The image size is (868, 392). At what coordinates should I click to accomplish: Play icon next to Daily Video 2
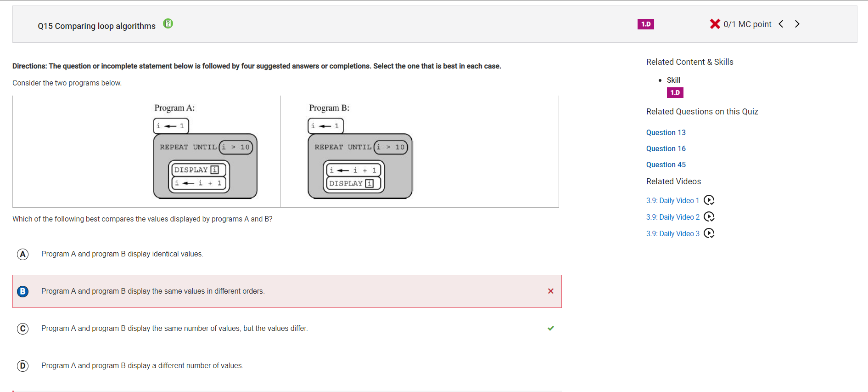pyautogui.click(x=709, y=217)
